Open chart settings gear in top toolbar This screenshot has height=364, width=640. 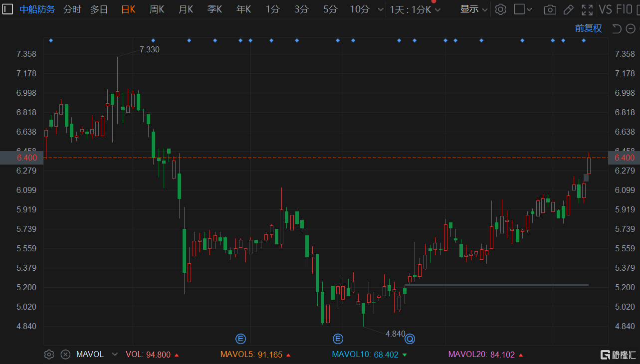501,9
